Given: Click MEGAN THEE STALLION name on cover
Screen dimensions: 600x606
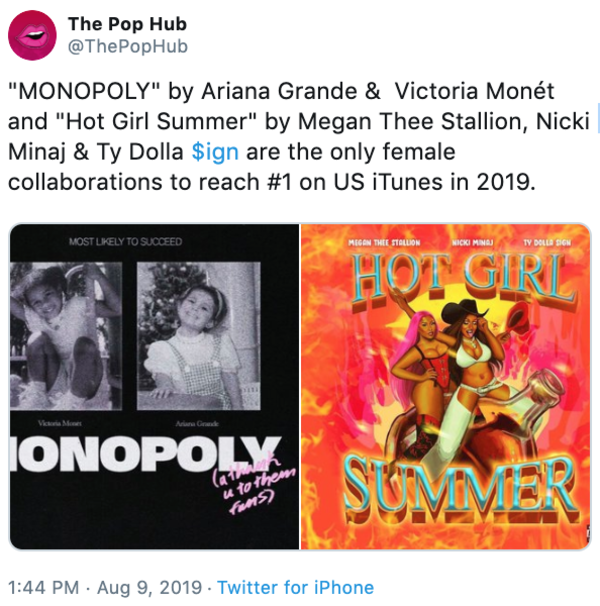Looking at the screenshot, I should click(384, 243).
